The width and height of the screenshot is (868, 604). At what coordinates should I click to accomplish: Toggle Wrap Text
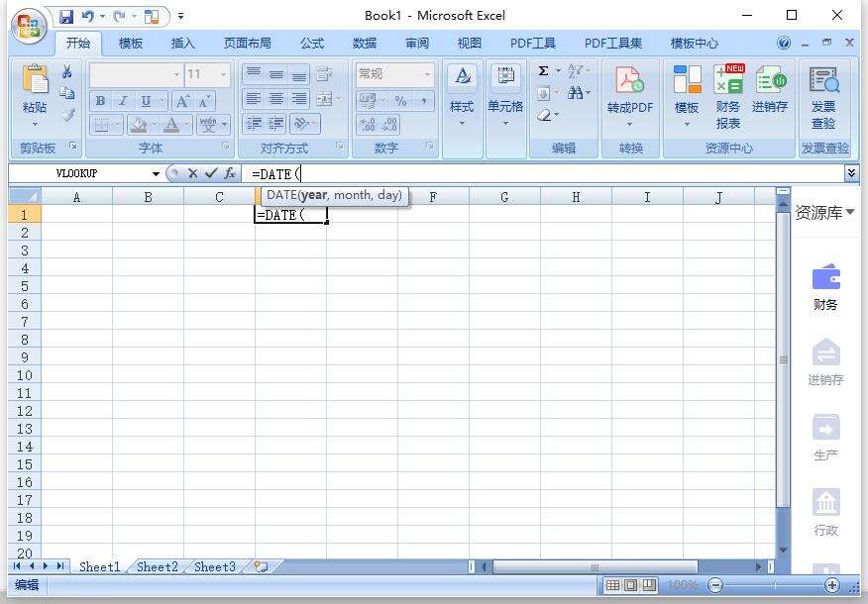(x=324, y=73)
